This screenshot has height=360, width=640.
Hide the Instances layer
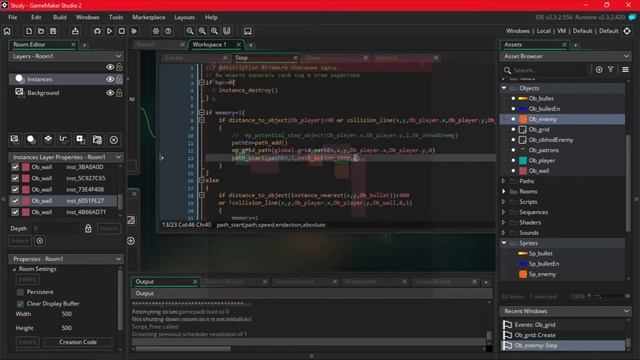110,79
